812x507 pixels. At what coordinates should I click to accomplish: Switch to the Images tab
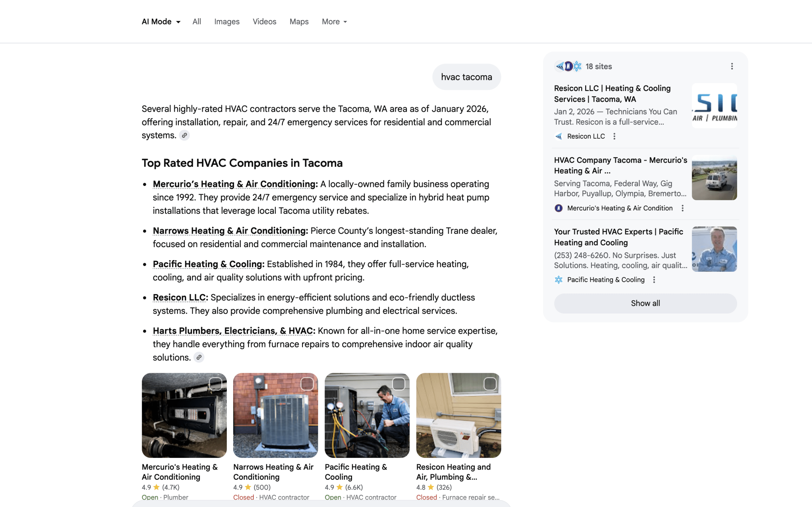226,22
